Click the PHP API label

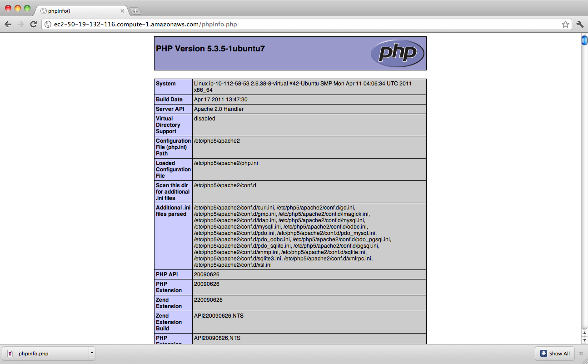tap(167, 274)
